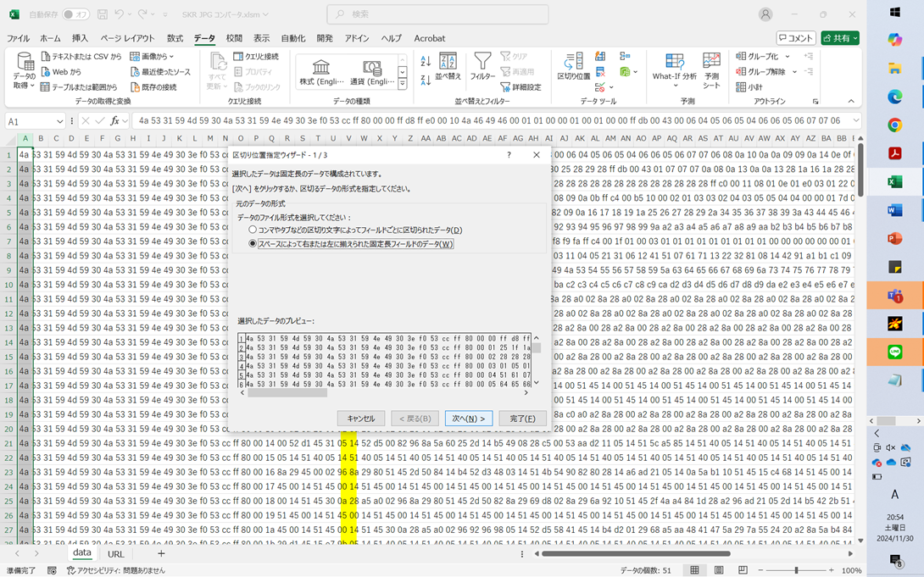
Task: Show クエリと接続 pane
Action: click(x=256, y=57)
